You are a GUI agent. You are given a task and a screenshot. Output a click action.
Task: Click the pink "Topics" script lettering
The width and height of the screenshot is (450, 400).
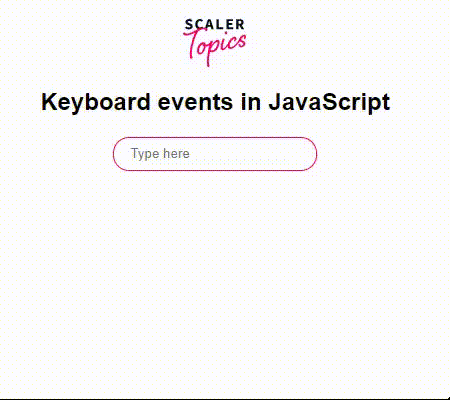point(215,48)
